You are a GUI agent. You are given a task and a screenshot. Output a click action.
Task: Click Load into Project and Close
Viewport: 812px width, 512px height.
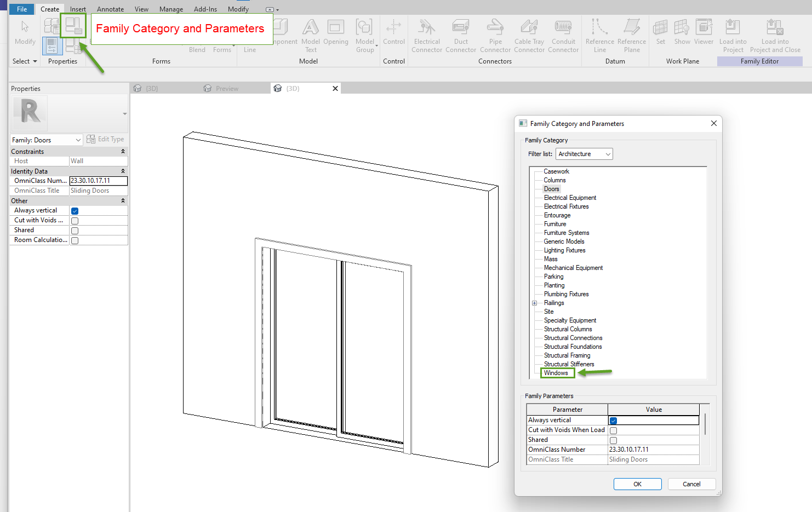click(775, 36)
